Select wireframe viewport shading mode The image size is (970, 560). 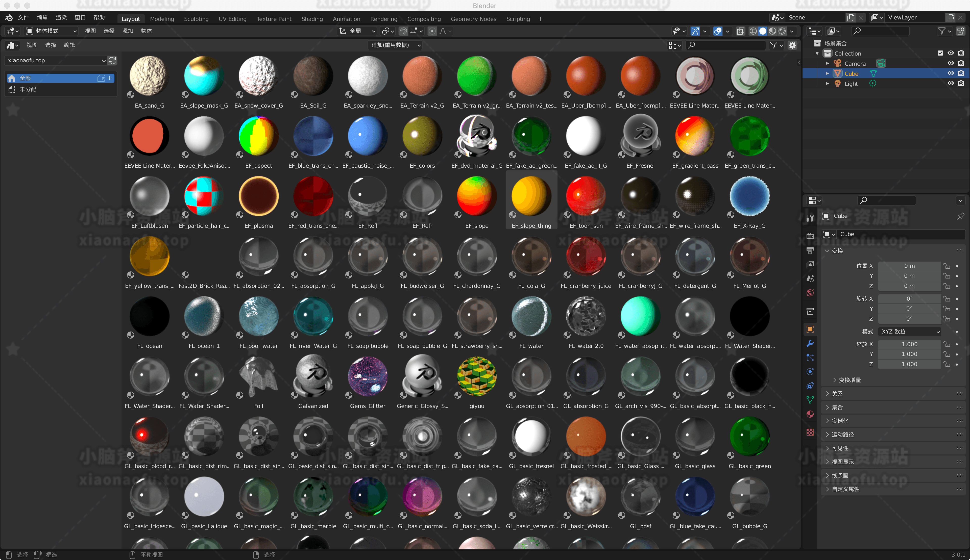coord(753,31)
